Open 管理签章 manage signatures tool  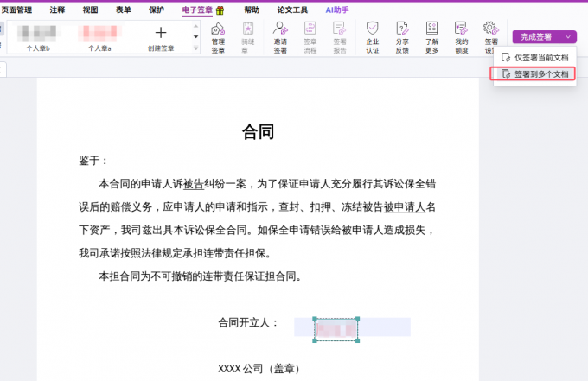pos(218,37)
